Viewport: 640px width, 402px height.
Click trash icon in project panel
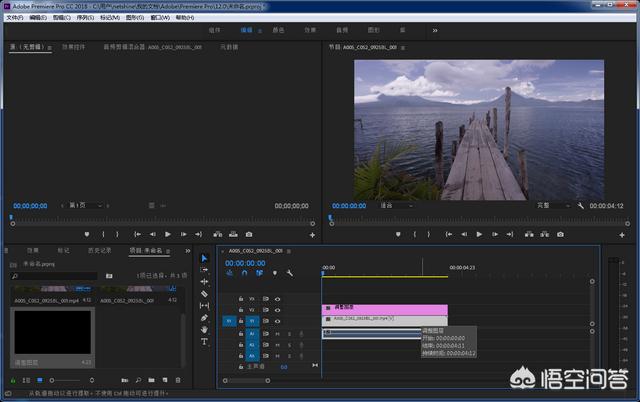click(x=178, y=380)
